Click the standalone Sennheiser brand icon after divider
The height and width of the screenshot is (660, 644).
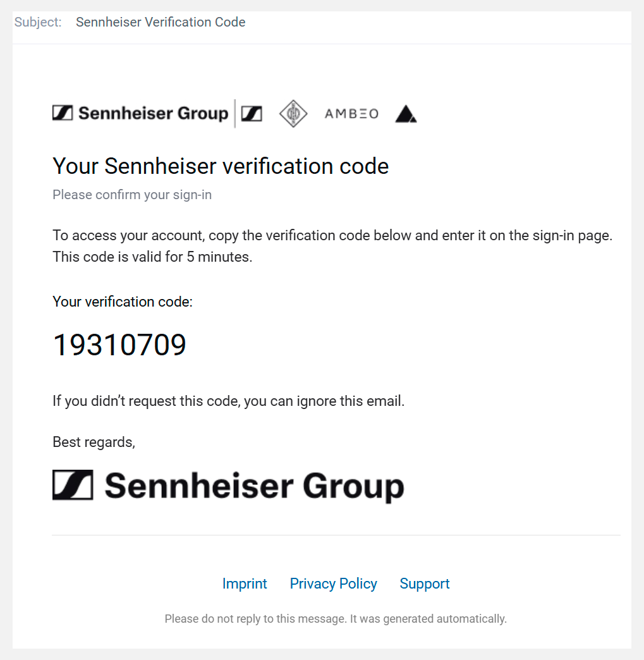[x=252, y=114]
